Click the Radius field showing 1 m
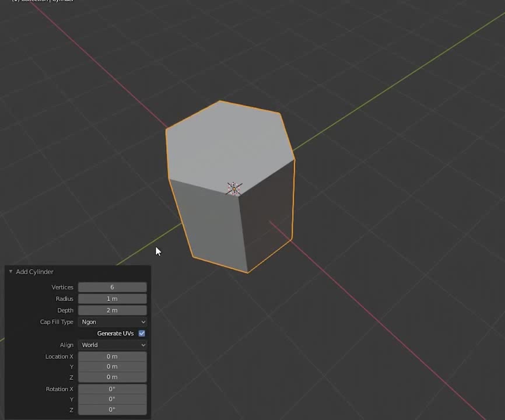Image resolution: width=505 pixels, height=420 pixels. tap(112, 299)
